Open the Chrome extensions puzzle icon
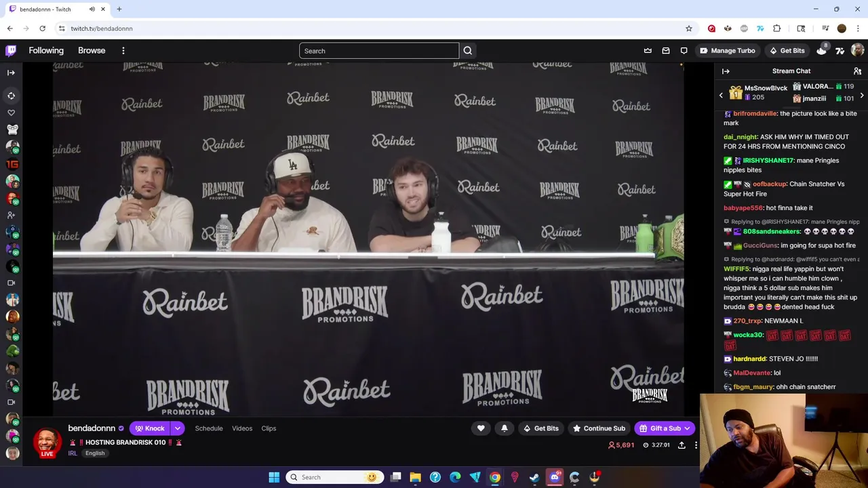Screen dimensions: 868x488 776,28
